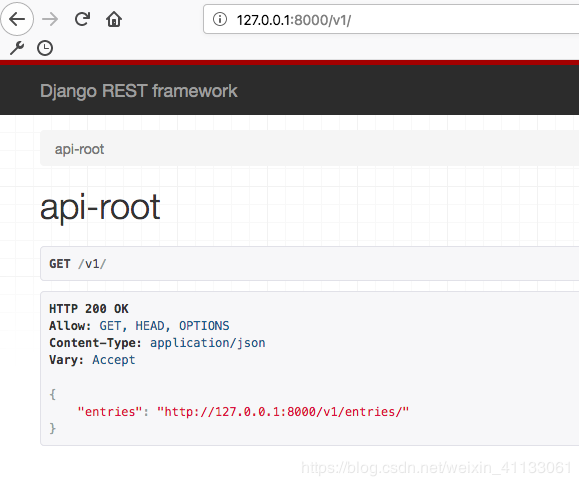Reload the page with the refresh icon
579x486 pixels.
82,19
